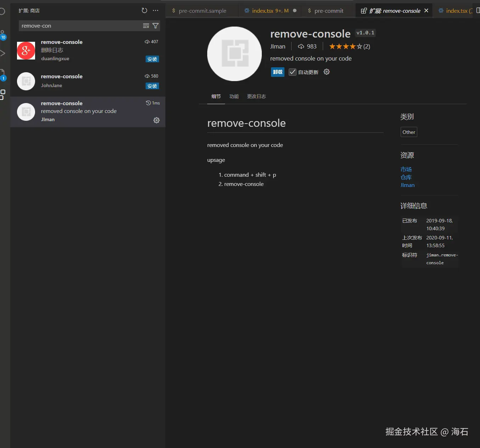Open the 市场 marketplace link

(406, 169)
